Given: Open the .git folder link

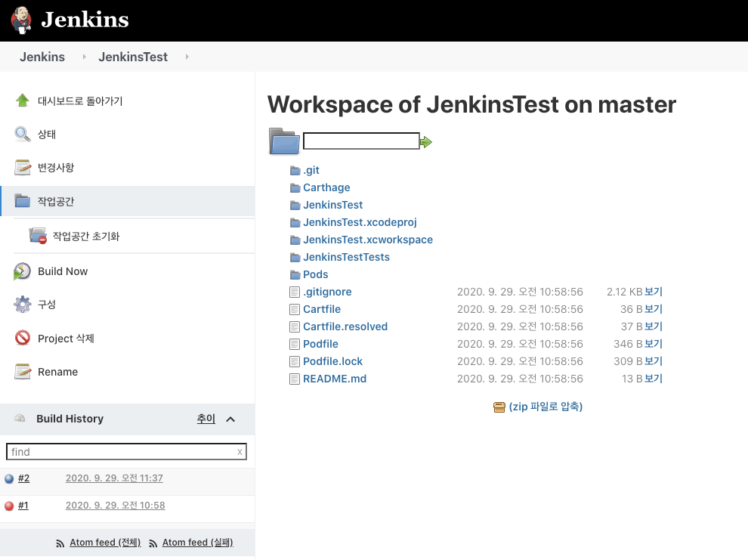Looking at the screenshot, I should (x=311, y=170).
